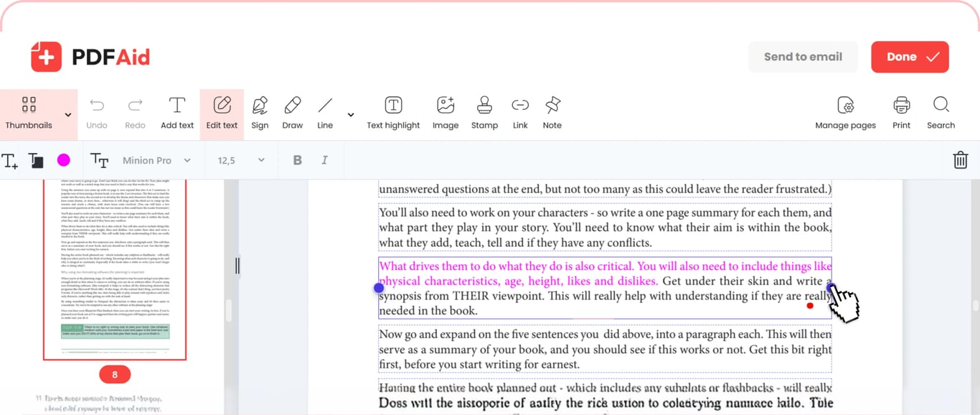Expand the Line shapes dropdown arrow
The image size is (980, 415).
coord(351,115)
